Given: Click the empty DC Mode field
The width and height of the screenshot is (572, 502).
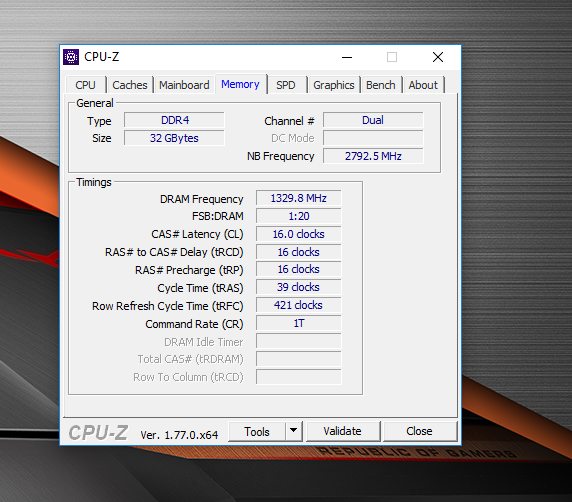Looking at the screenshot, I should pyautogui.click(x=373, y=138).
